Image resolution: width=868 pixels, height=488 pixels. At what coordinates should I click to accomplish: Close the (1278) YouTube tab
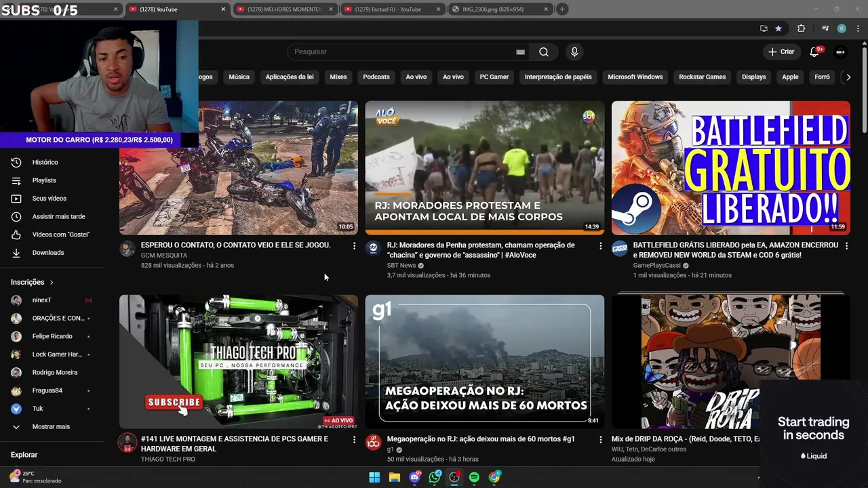click(x=224, y=9)
